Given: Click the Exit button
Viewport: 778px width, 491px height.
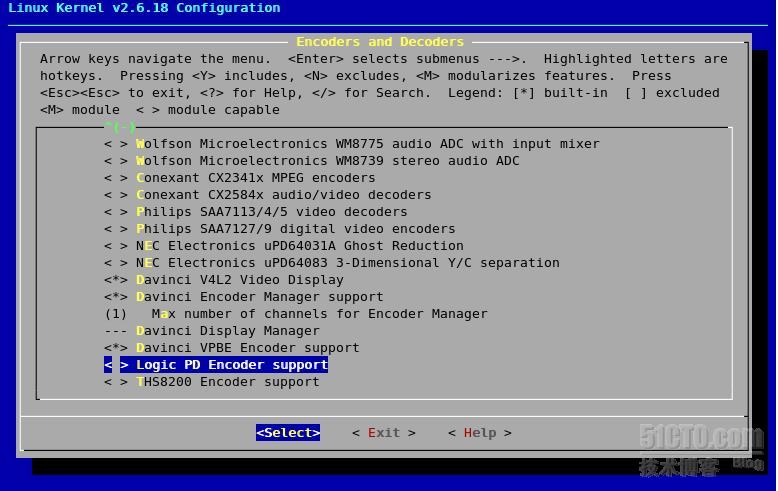Looking at the screenshot, I should click(x=384, y=432).
